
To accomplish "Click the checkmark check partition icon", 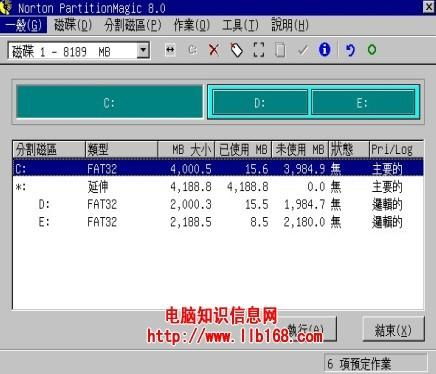I will point(303,50).
